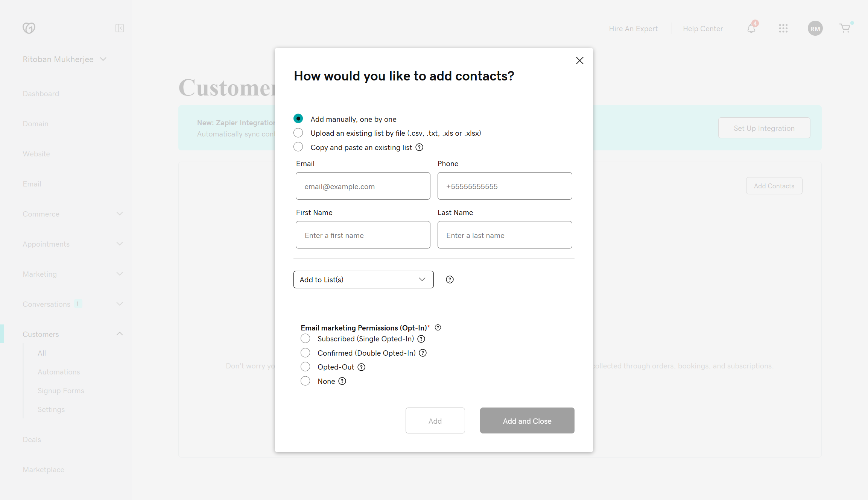The height and width of the screenshot is (500, 868).
Task: Open the apps grid menu
Action: tap(783, 28)
